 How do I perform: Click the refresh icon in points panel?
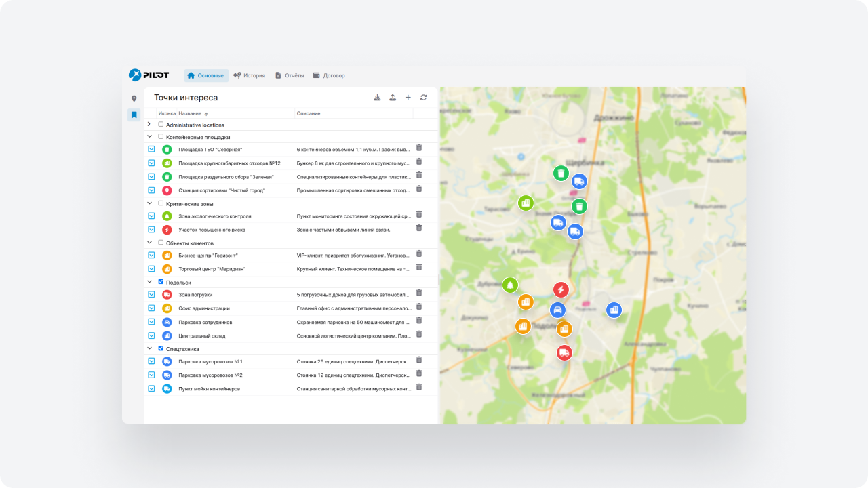(x=424, y=98)
